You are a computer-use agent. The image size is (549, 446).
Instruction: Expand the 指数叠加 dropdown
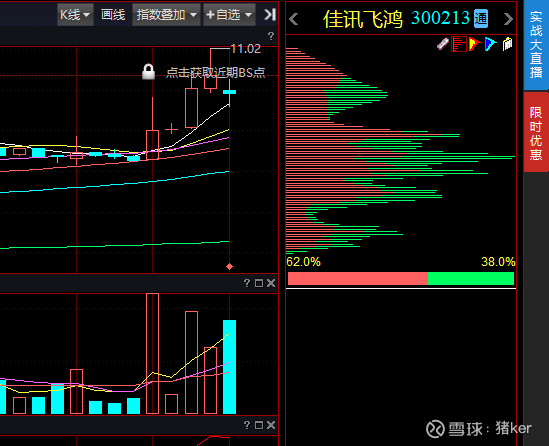click(166, 15)
